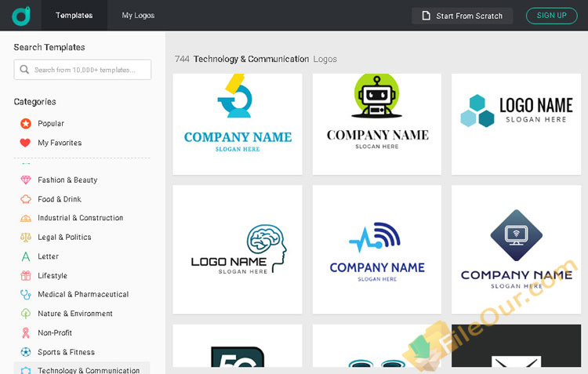Select the Sports & Fitness ball icon
The image size is (588, 374).
point(25,352)
